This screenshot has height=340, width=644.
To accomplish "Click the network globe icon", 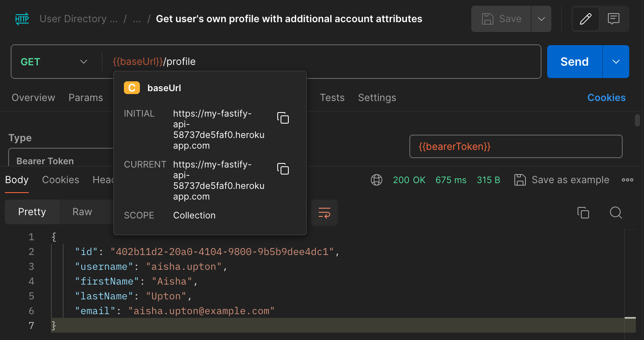I will tap(377, 180).
